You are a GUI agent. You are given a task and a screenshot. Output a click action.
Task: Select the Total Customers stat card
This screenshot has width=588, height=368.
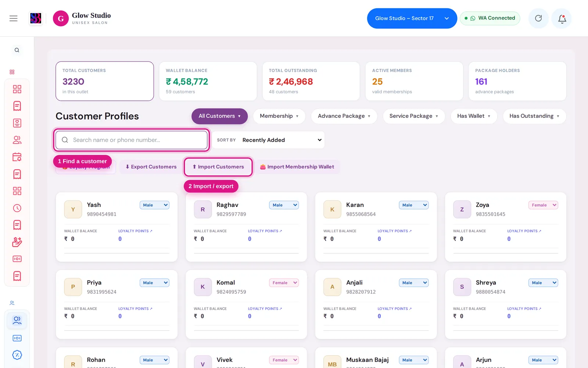(x=105, y=81)
